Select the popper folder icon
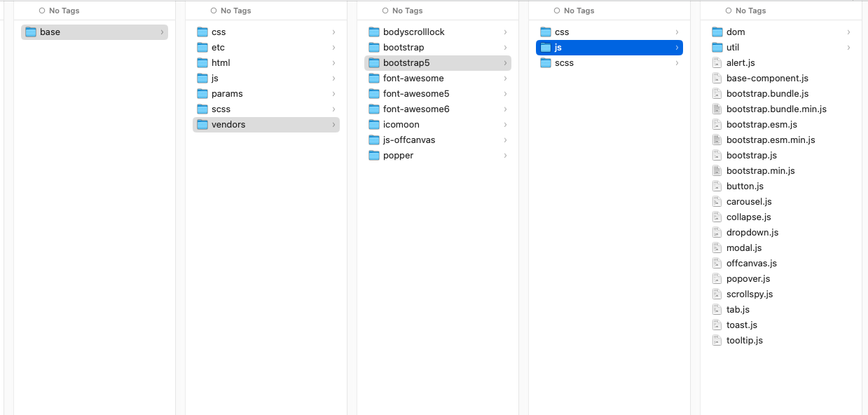The height and width of the screenshot is (415, 868). pyautogui.click(x=374, y=156)
